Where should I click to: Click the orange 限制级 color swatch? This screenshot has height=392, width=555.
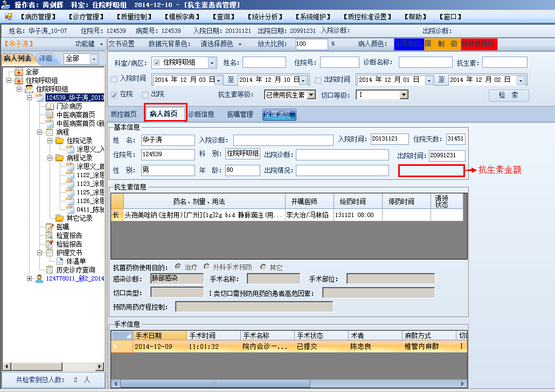pos(442,44)
